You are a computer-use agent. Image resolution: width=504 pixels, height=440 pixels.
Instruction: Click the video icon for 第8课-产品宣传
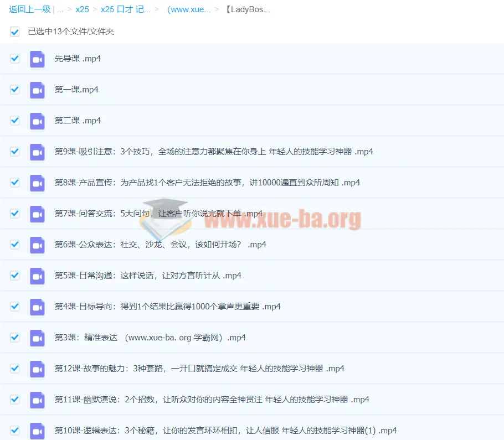click(37, 183)
